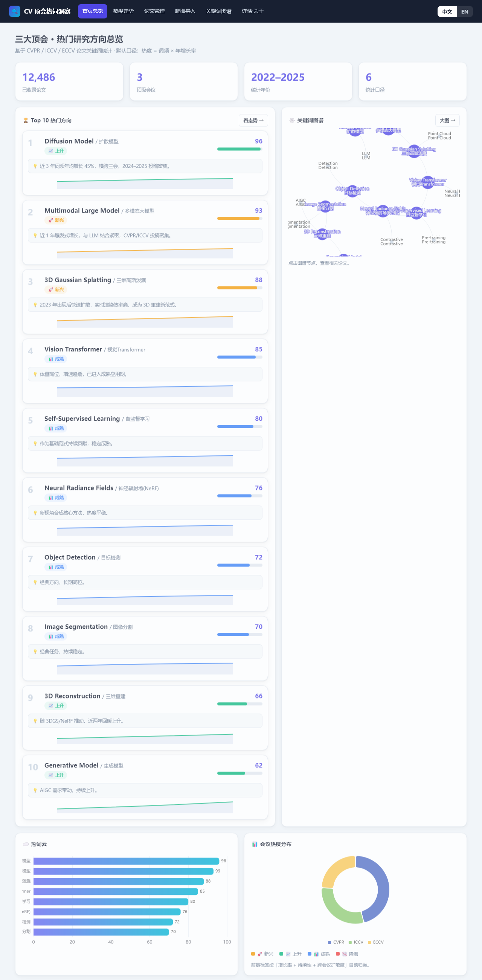Click the CV 顶会热词洞察 logo icon
482x980 pixels.
(14, 11)
